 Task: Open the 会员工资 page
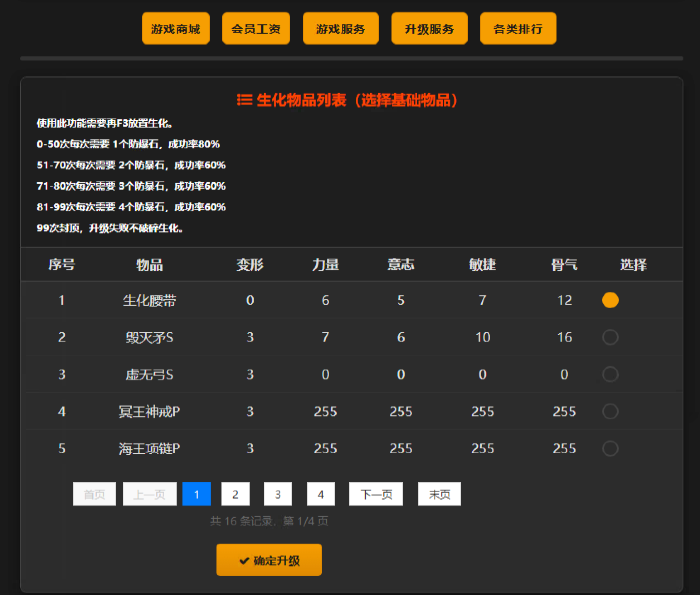pyautogui.click(x=256, y=28)
